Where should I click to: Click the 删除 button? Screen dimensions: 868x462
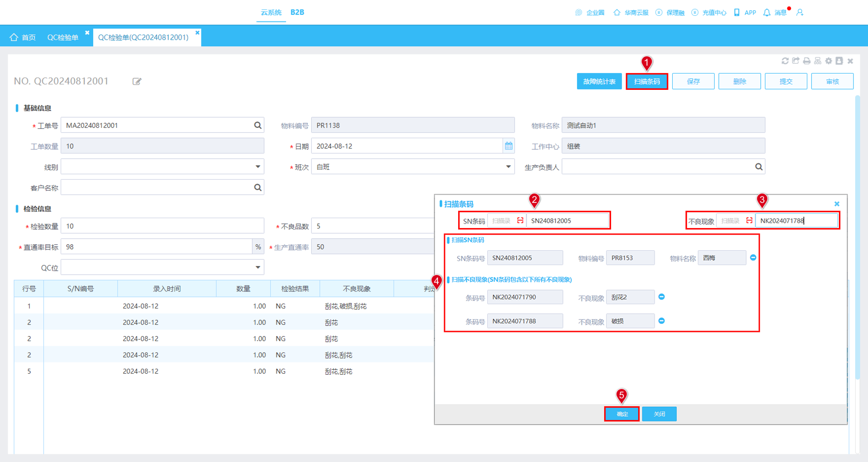coord(739,81)
